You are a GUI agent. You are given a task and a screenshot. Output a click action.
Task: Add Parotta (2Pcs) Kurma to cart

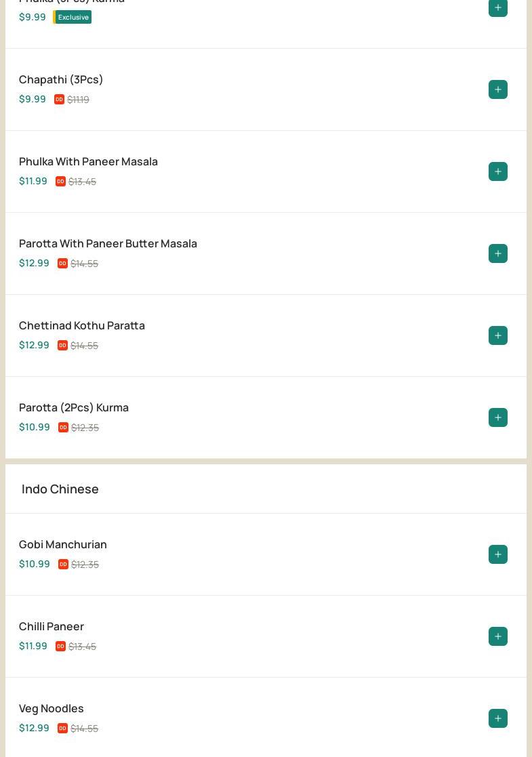pos(497,417)
